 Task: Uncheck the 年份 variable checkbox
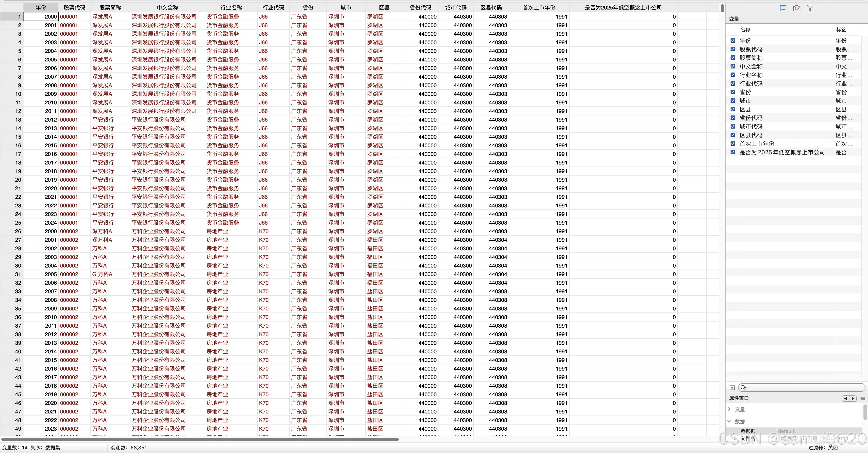click(x=733, y=40)
